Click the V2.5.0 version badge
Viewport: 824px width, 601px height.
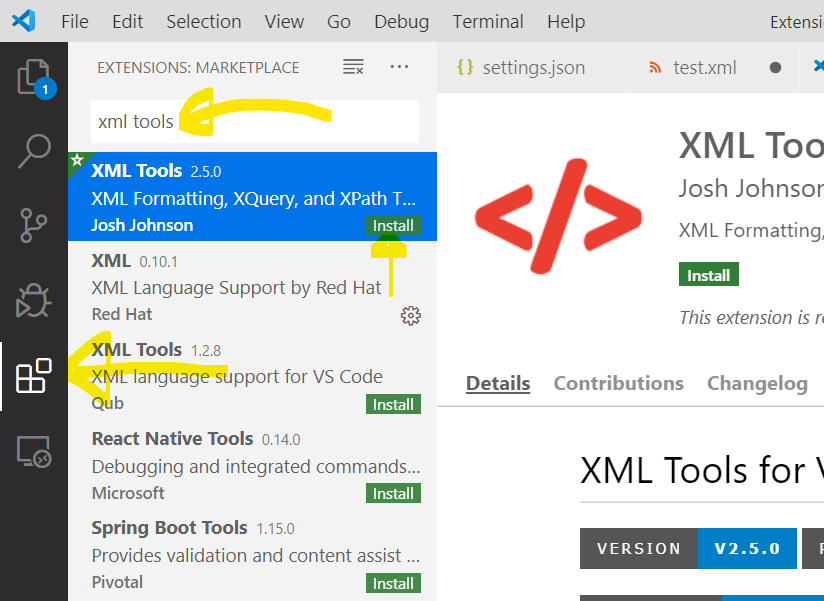coord(747,548)
